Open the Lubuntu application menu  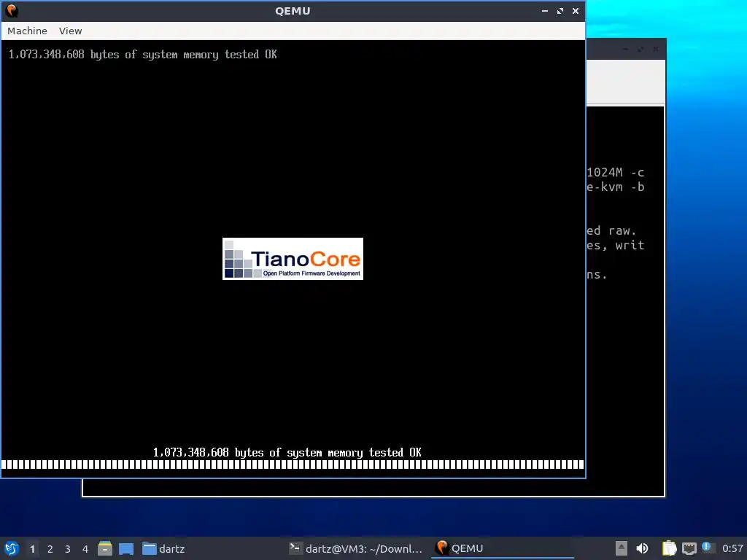[x=12, y=548]
